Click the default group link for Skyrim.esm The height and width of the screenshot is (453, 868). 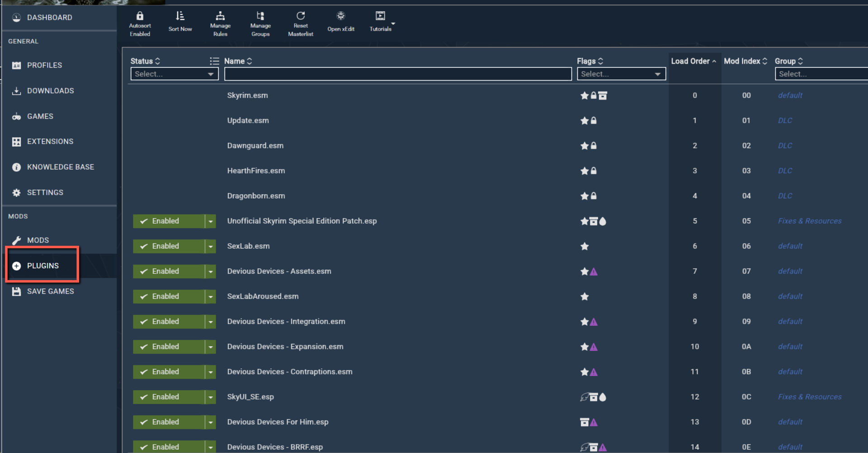coord(790,95)
